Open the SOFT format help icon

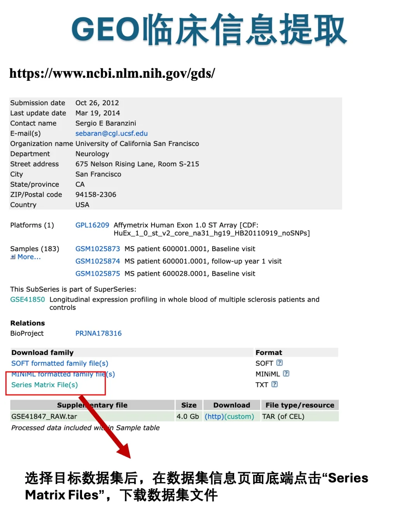click(x=279, y=363)
